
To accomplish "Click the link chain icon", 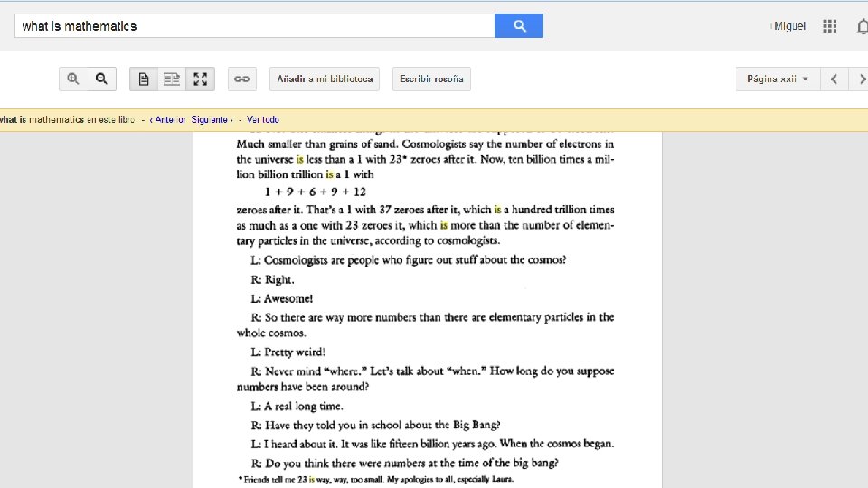I will click(242, 80).
